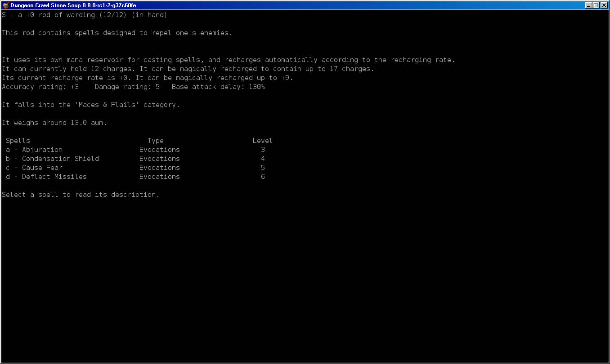The image size is (610, 364).
Task: Click level '6' in the Deflect Missiles row
Action: 263,177
